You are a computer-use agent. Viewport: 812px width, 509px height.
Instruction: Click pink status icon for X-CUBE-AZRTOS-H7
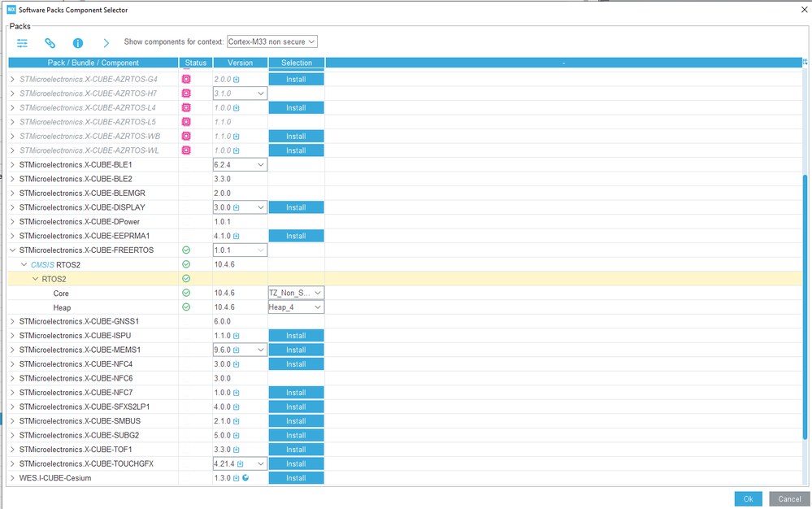(x=186, y=94)
